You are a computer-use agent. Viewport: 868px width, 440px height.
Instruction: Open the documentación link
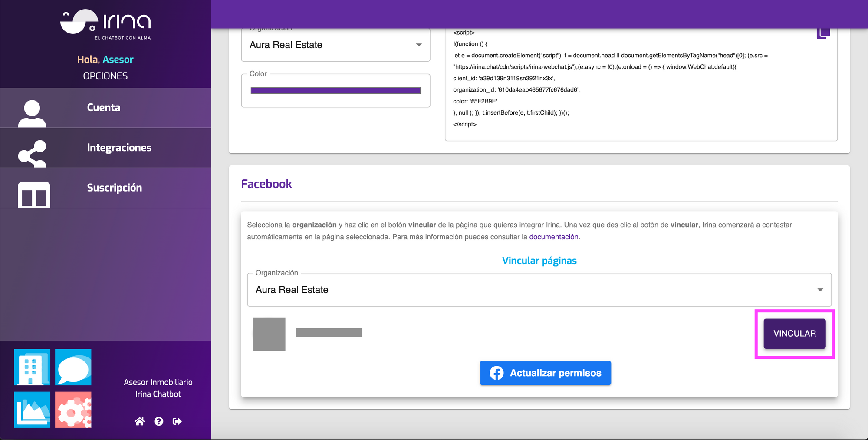[554, 237]
